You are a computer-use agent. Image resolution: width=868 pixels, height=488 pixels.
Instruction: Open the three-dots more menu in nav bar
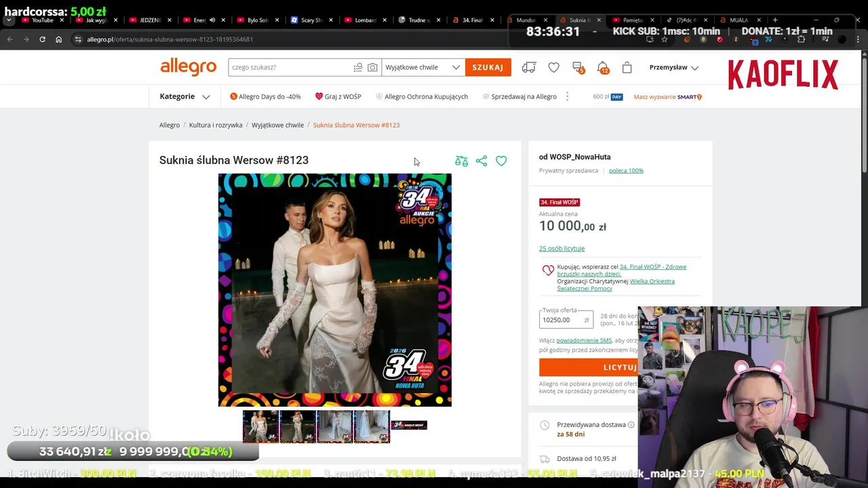click(x=567, y=96)
